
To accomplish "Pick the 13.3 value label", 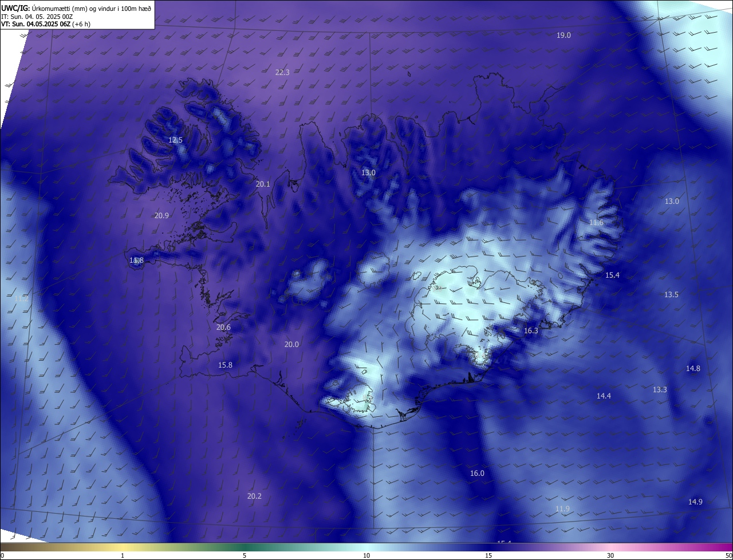I will pos(660,390).
